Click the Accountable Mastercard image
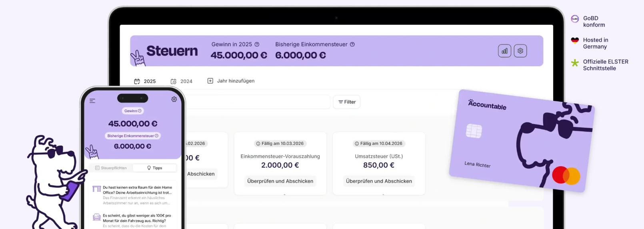This screenshot has width=644, height=229. [522, 141]
